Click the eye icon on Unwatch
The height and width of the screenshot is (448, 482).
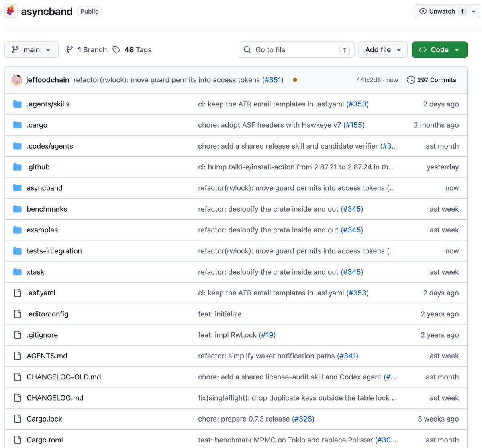click(423, 11)
